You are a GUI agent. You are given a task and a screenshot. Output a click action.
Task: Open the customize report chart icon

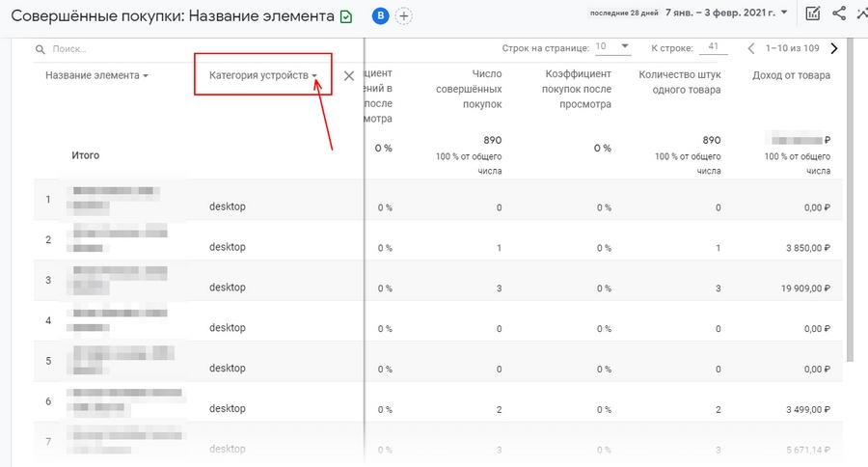813,14
